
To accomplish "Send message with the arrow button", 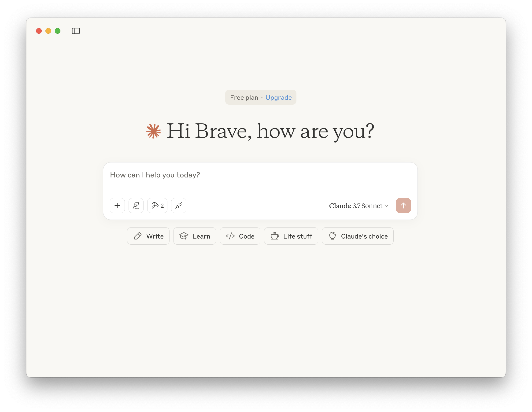I will 403,206.
